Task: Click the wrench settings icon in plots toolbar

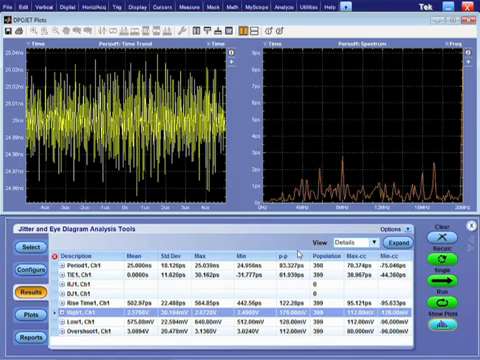Action: (182, 31)
